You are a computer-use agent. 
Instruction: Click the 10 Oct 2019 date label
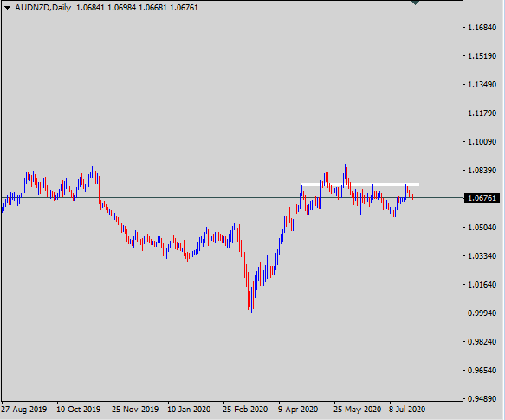[78, 410]
